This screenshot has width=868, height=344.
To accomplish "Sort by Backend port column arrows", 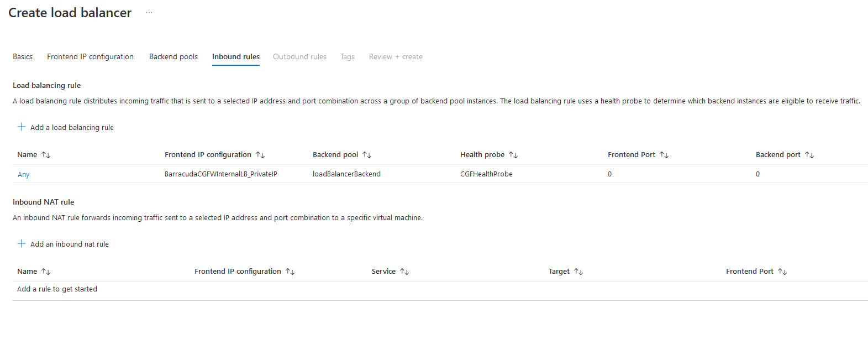I will click(809, 155).
